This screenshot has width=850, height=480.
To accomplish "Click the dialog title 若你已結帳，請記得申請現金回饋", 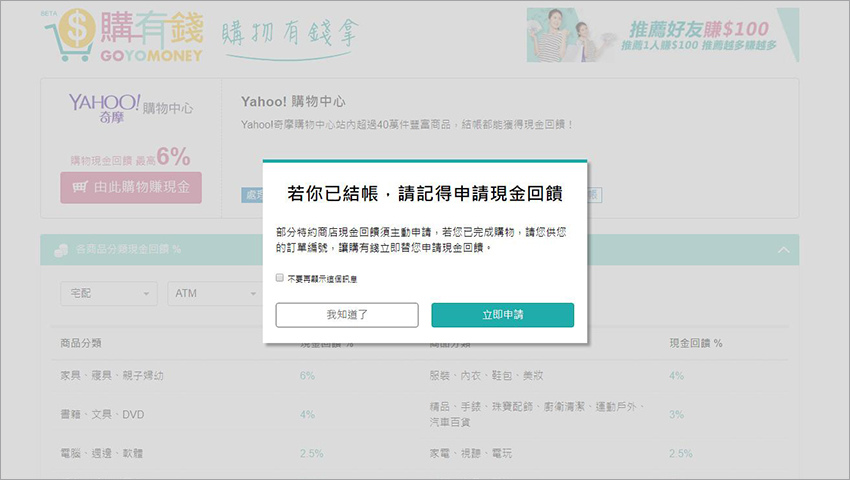I will click(424, 194).
